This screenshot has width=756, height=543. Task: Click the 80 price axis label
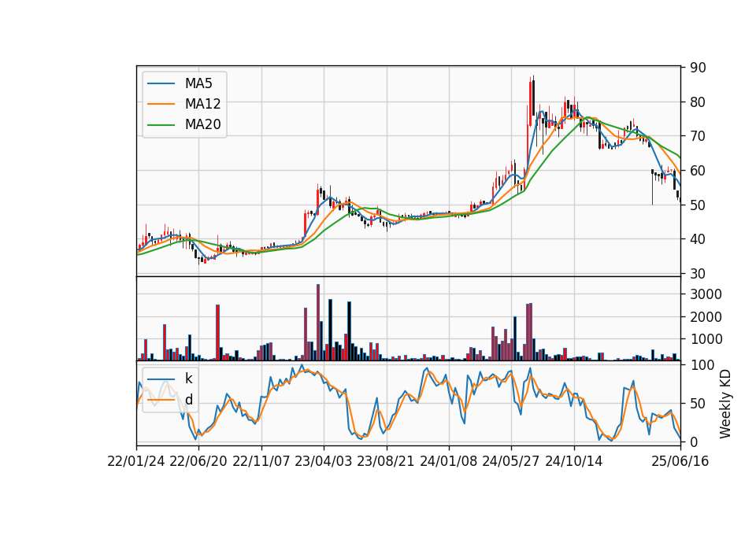(x=698, y=102)
